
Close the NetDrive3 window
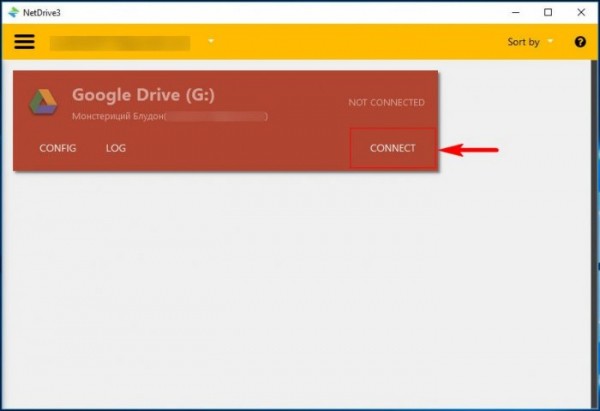[581, 13]
